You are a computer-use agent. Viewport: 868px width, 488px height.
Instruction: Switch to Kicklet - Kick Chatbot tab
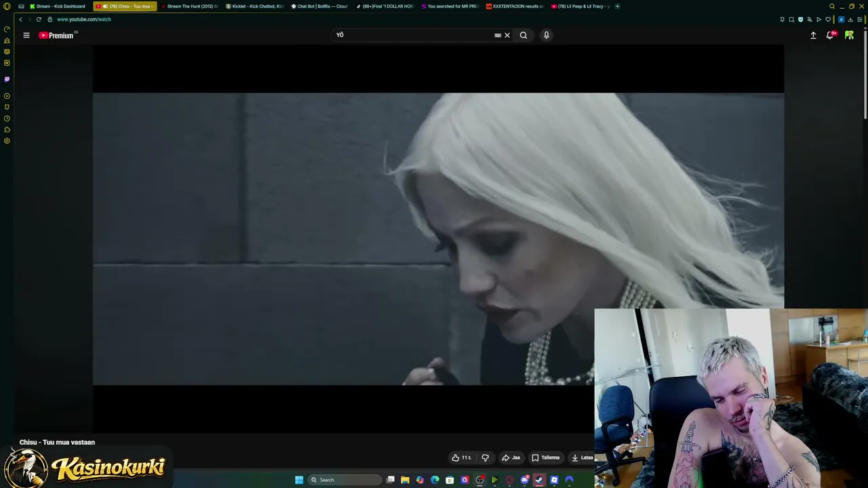tap(255, 6)
